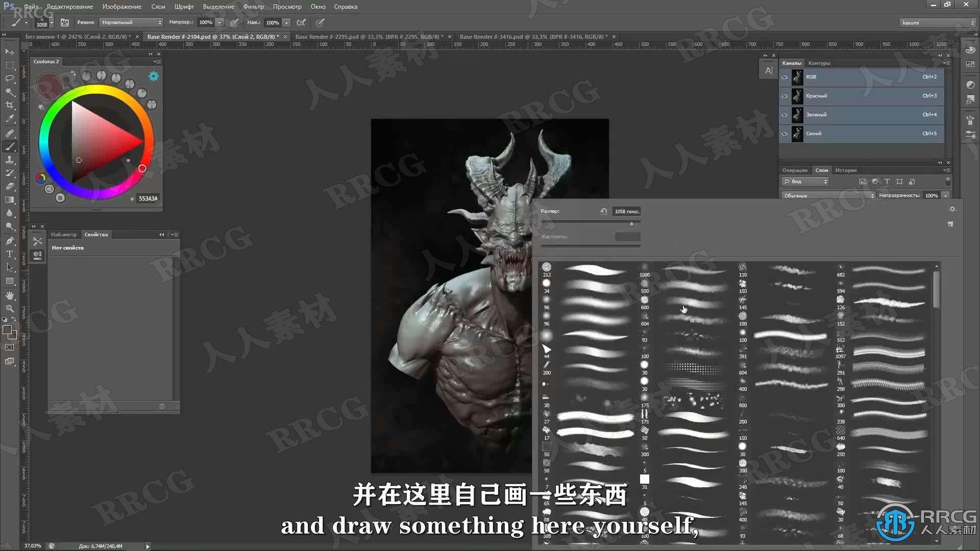Viewport: 980px width, 551px height.
Task: Open brush picker settings gear
Action: 952,209
